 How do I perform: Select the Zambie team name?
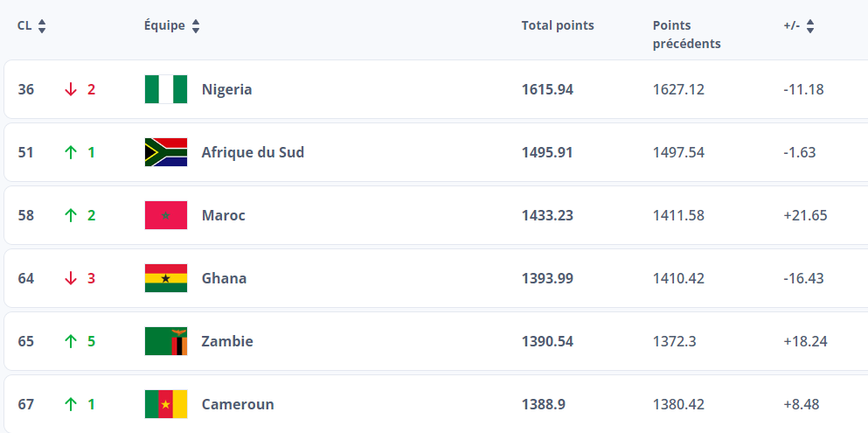coord(227,341)
